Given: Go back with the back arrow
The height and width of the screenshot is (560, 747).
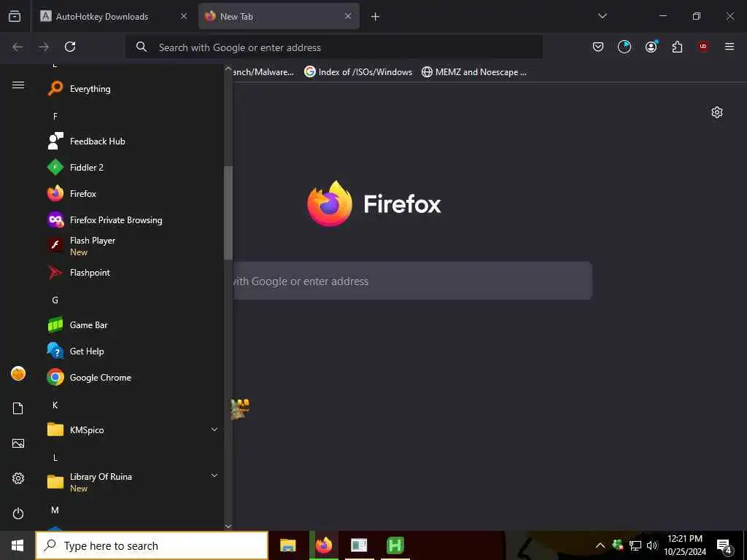Looking at the screenshot, I should click(18, 47).
